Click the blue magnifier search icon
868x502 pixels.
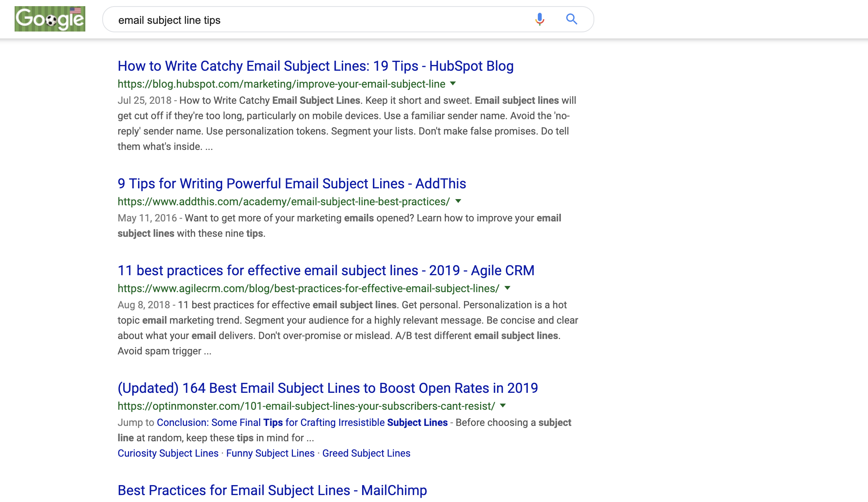(x=572, y=19)
